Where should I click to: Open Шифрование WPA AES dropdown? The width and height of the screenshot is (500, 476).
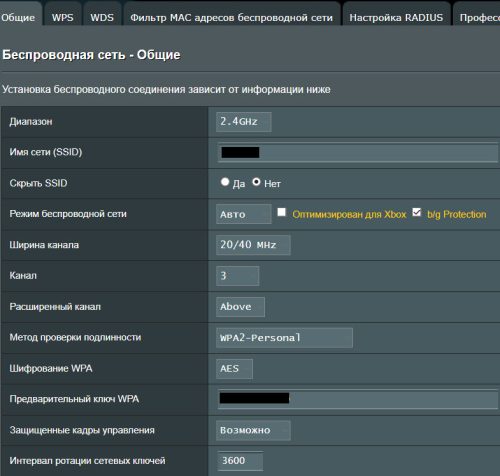(234, 369)
